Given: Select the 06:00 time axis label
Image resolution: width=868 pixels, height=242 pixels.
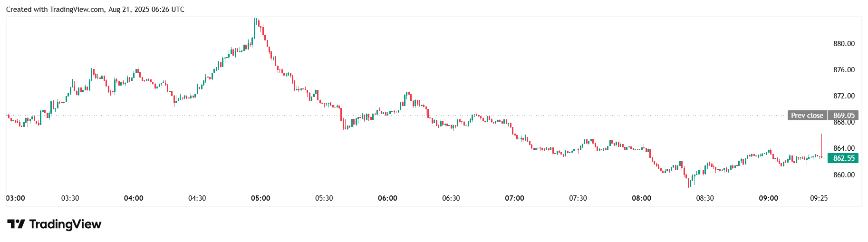Looking at the screenshot, I should pyautogui.click(x=387, y=198).
